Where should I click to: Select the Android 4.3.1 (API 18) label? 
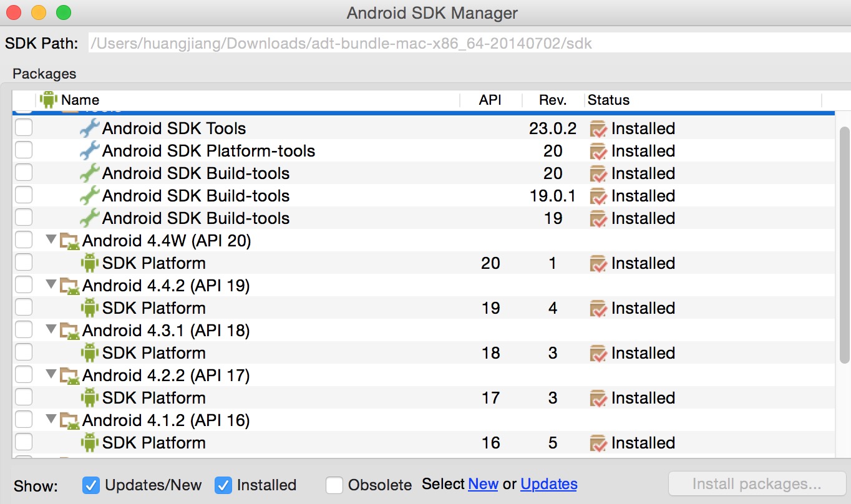coord(166,331)
